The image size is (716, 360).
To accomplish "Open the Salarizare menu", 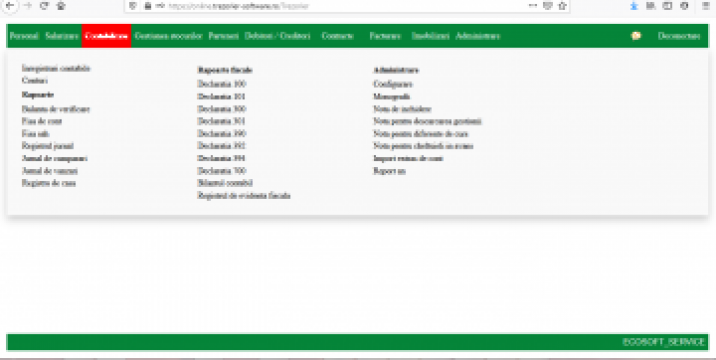I will pos(62,36).
